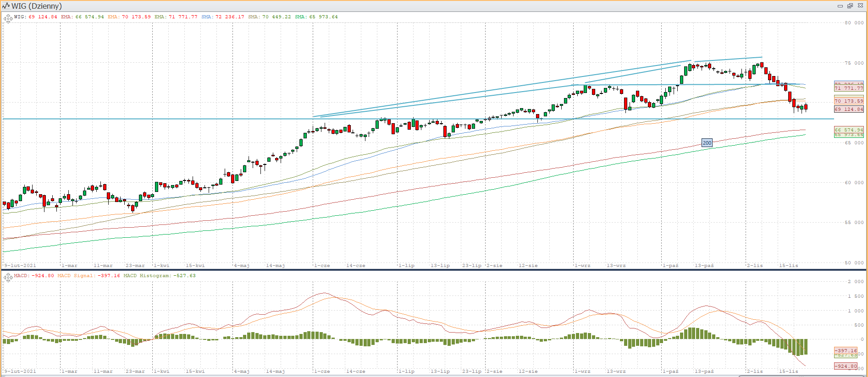Click the green SMA 65 973.64 legend entry
Viewport: 868px width, 377px height.
point(316,17)
